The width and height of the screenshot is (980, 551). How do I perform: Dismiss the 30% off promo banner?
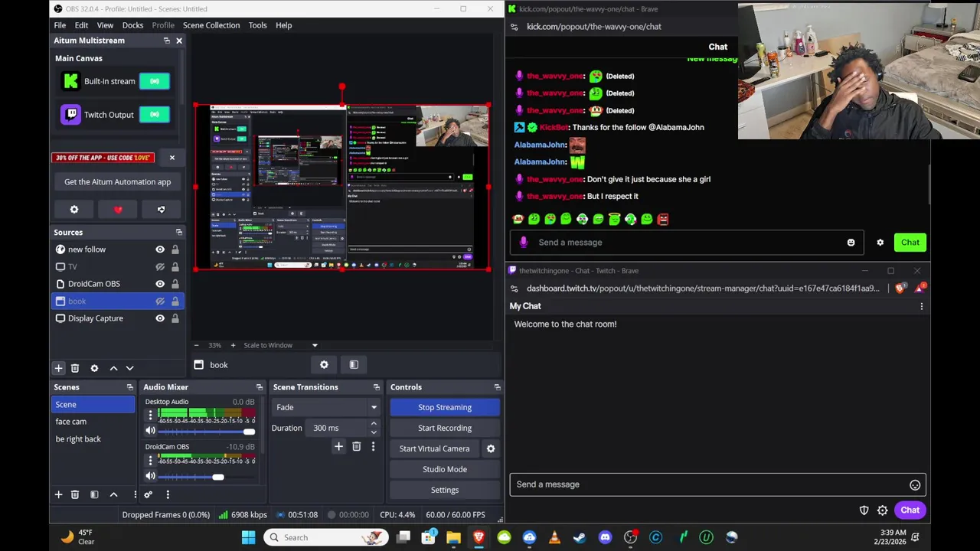click(x=171, y=158)
